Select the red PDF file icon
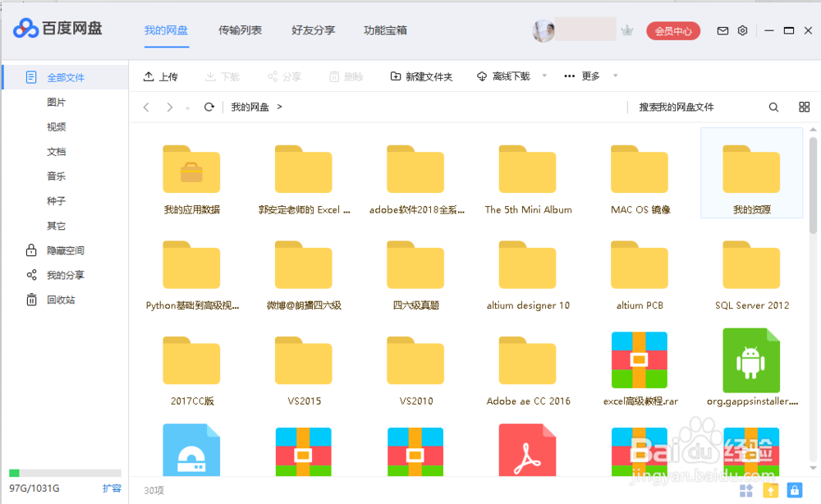This screenshot has width=821, height=504. pyautogui.click(x=527, y=450)
